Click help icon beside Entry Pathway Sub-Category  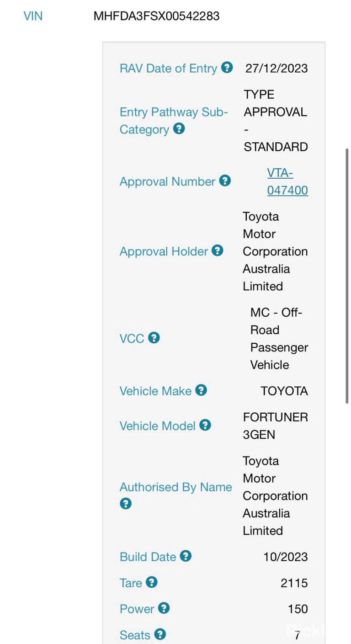click(179, 129)
